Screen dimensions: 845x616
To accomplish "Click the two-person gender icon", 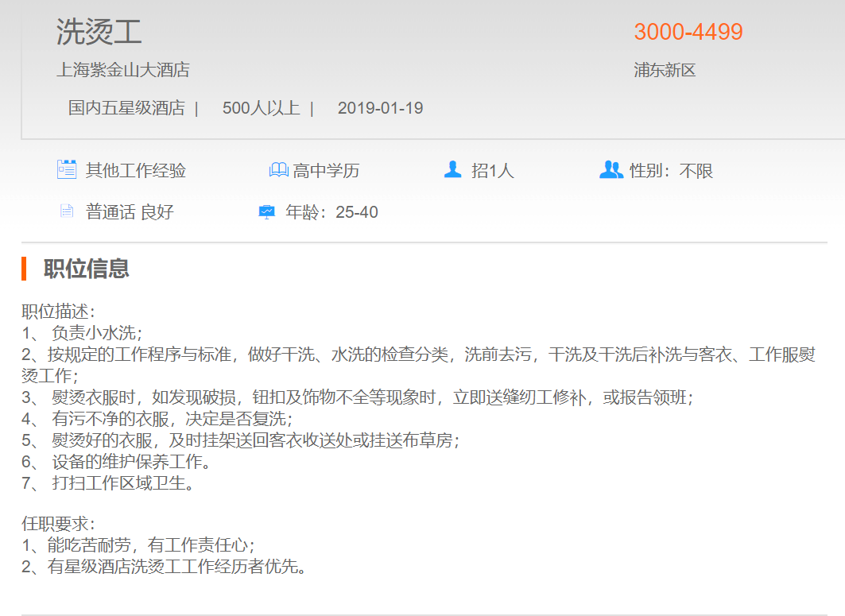I will (610, 169).
